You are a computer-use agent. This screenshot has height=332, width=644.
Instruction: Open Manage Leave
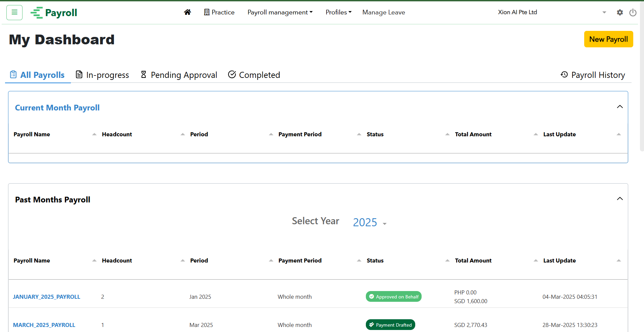[384, 12]
